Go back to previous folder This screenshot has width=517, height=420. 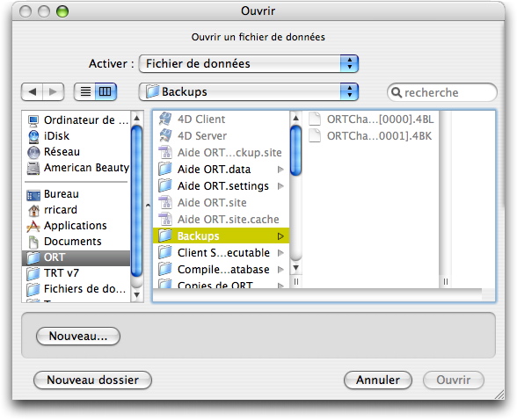[32, 91]
